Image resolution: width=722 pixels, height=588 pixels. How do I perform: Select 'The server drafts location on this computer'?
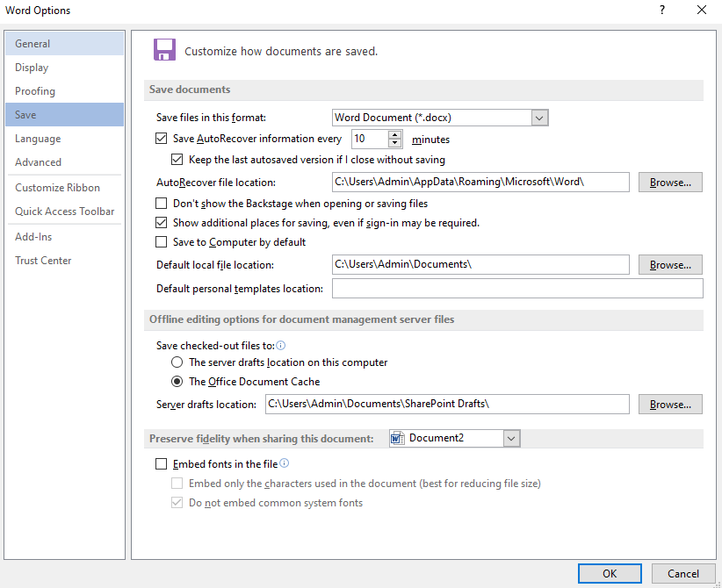click(177, 362)
